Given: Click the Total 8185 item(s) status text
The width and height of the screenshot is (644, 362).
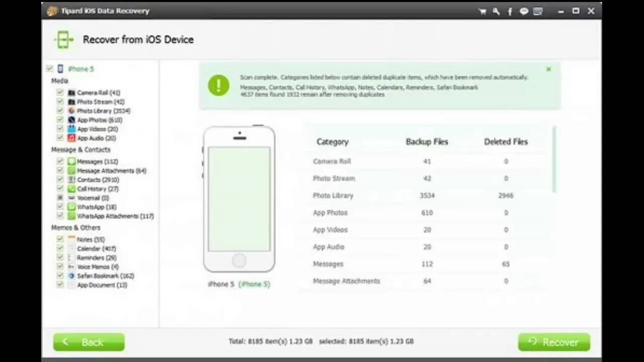Looking at the screenshot, I should (271, 341).
